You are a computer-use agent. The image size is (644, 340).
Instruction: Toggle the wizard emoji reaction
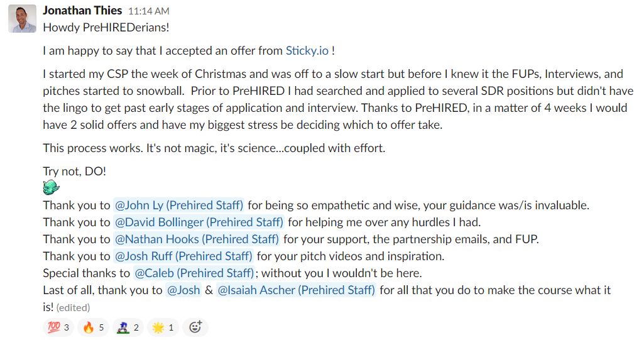click(x=128, y=327)
